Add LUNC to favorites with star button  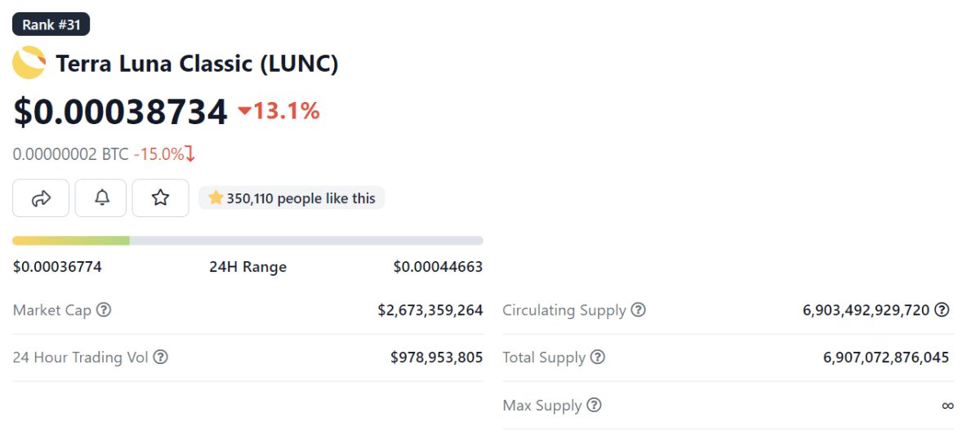pyautogui.click(x=161, y=198)
